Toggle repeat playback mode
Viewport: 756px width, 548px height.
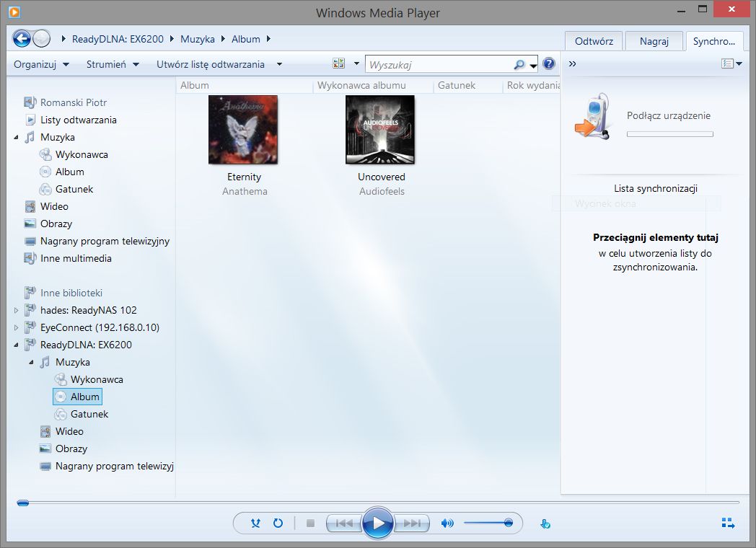(x=278, y=523)
